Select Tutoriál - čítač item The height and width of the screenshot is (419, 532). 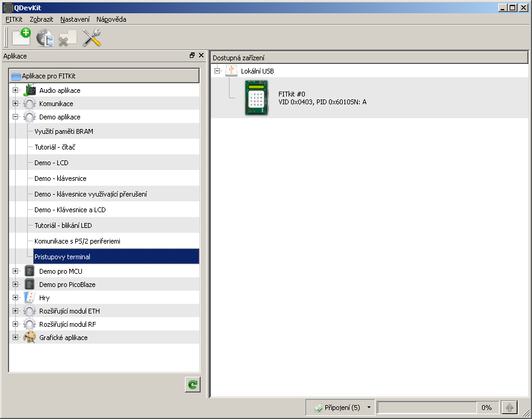(55, 147)
